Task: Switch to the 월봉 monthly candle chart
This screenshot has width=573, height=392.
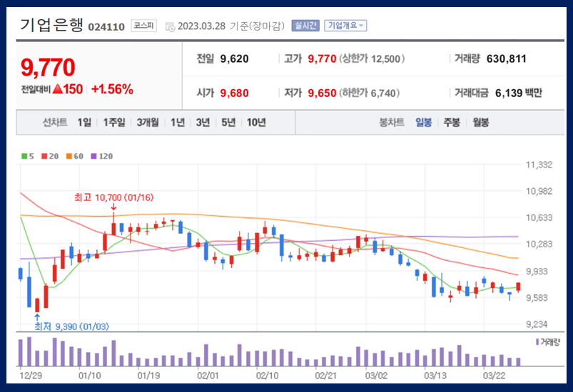Action: tap(480, 123)
